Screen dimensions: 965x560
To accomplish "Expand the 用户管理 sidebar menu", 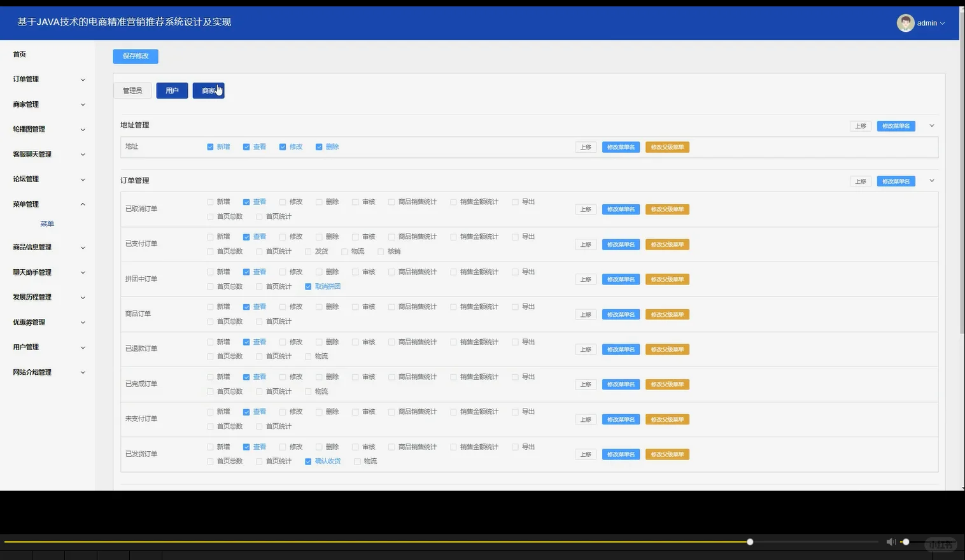I will [48, 347].
